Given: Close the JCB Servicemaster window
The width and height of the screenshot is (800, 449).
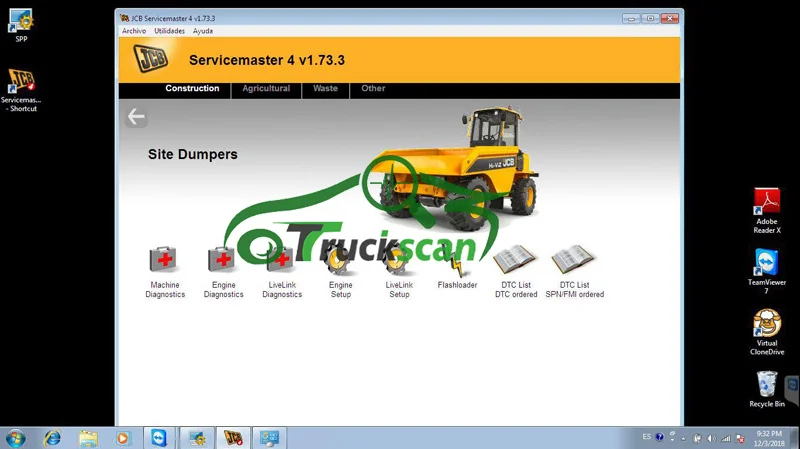Looking at the screenshot, I should [x=670, y=18].
